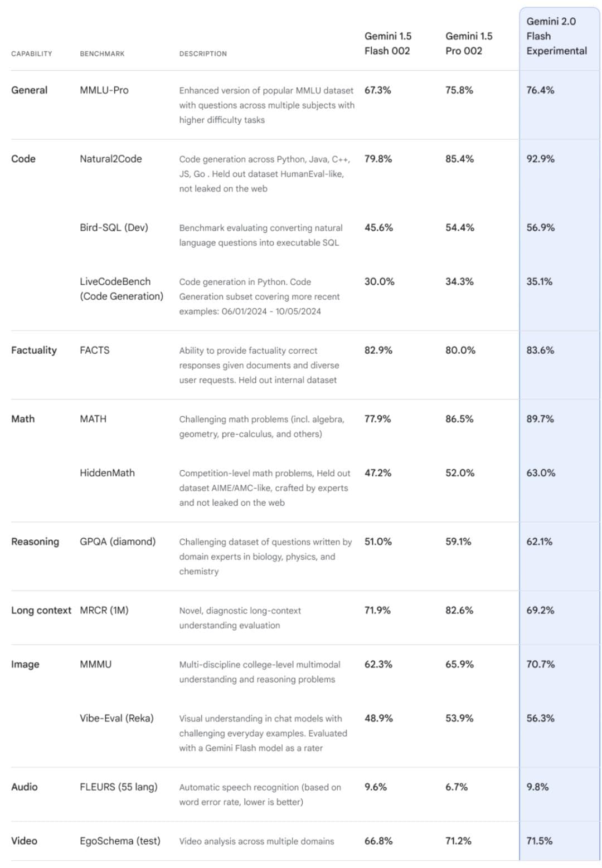Click the Long context capability label
Screen dimensions: 602x868
[x=41, y=610]
